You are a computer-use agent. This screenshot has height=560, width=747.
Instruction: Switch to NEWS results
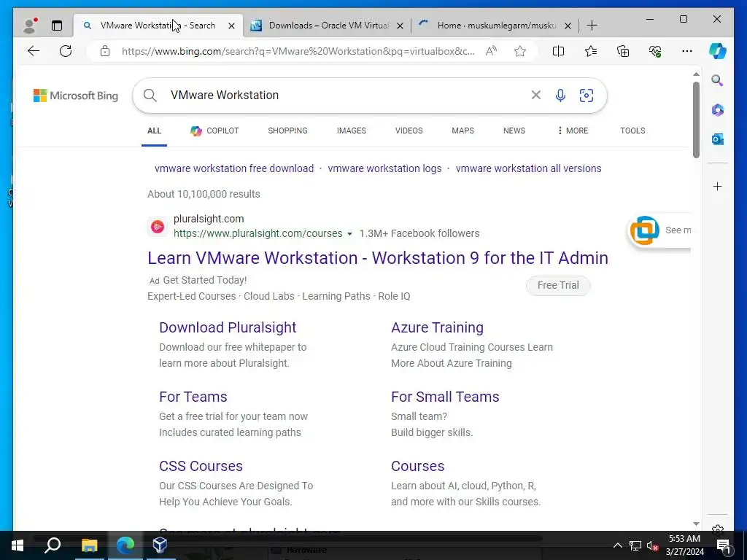tap(514, 131)
